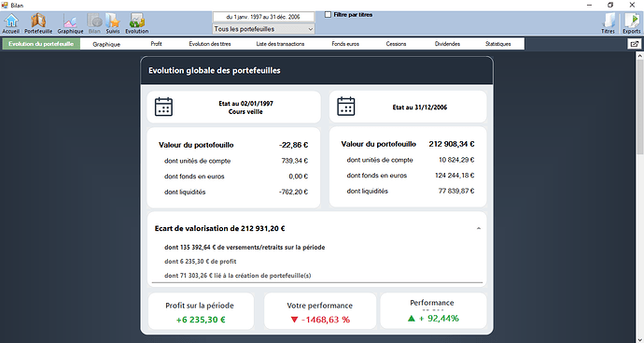The image size is (644, 343).
Task: Click the +6 235,30 € profit value
Action: tap(201, 320)
